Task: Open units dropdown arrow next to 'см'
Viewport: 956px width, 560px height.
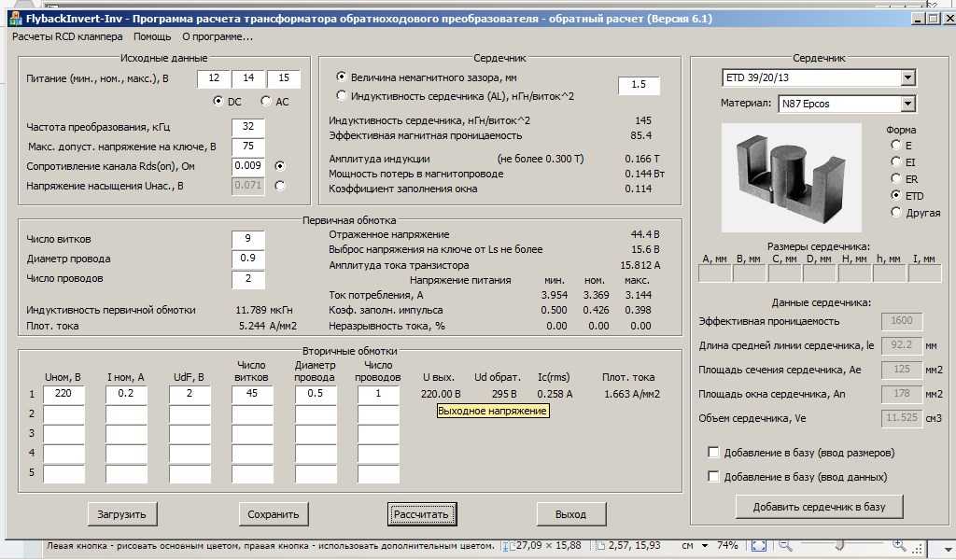Action: pos(705,545)
